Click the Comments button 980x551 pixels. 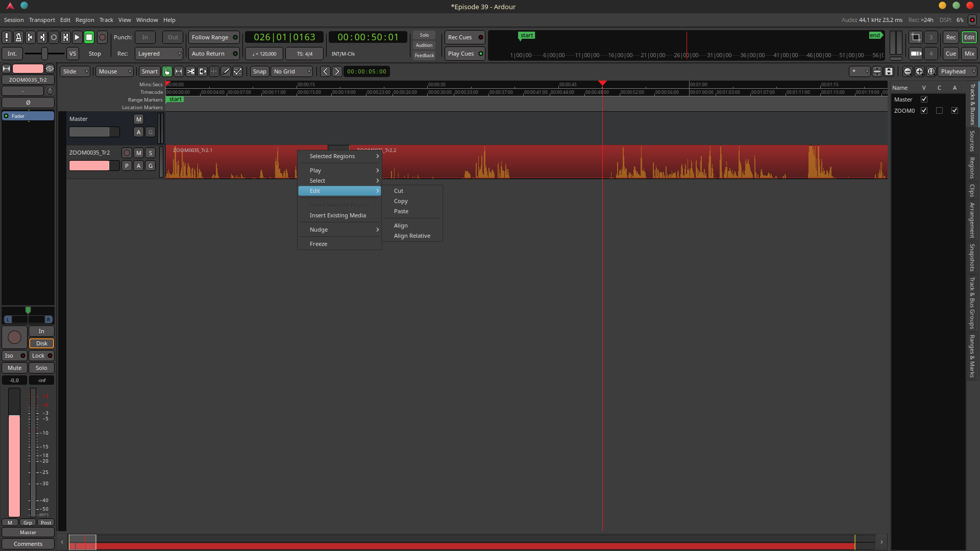[x=28, y=544]
